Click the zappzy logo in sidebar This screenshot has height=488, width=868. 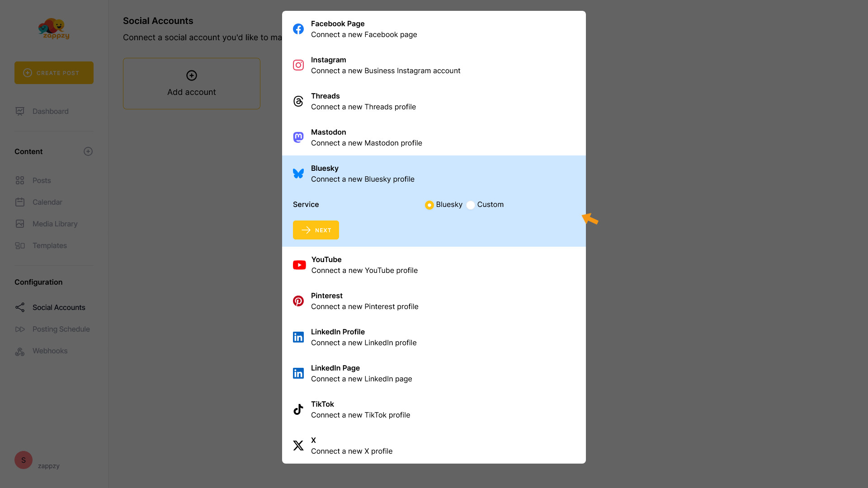(54, 28)
